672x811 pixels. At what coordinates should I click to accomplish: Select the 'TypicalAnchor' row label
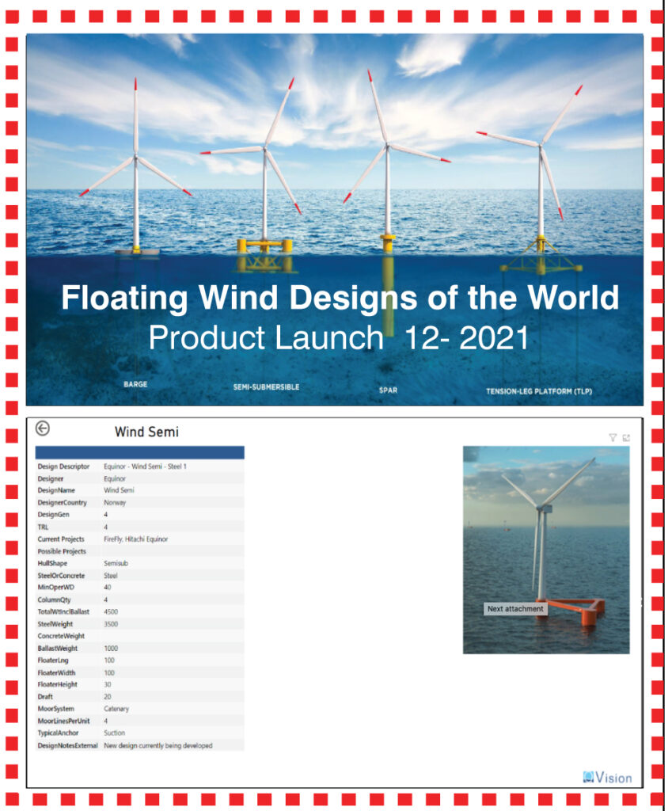click(58, 733)
